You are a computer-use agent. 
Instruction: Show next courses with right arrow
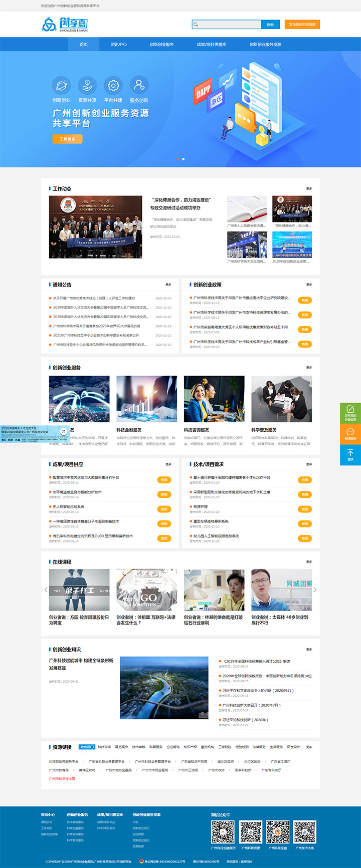315,590
